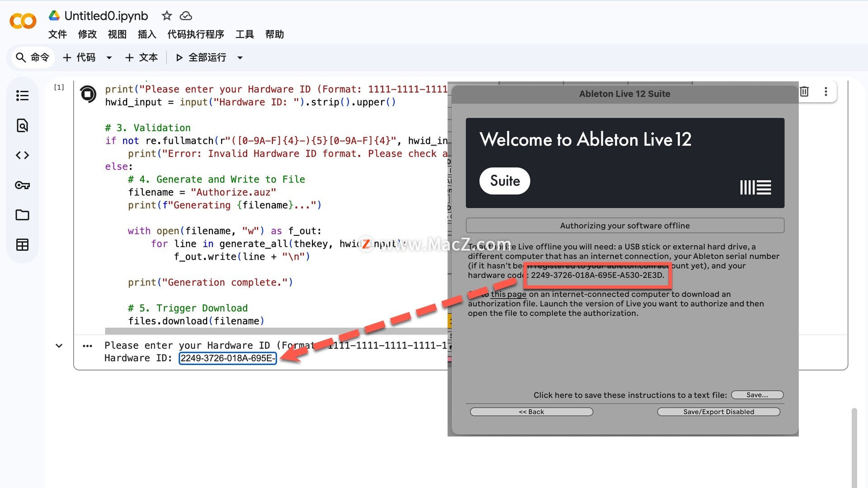Click Save/Export Disabled button
Image resolution: width=868 pixels, height=488 pixels.
pos(719,412)
